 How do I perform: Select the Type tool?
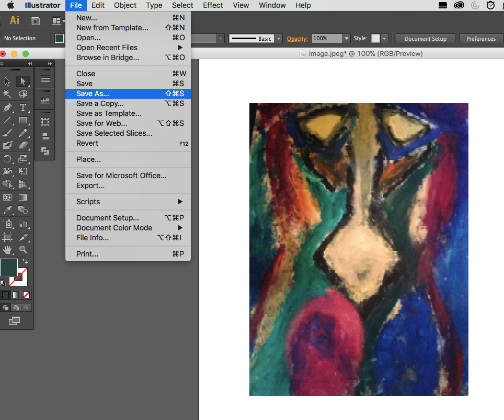click(x=23, y=107)
